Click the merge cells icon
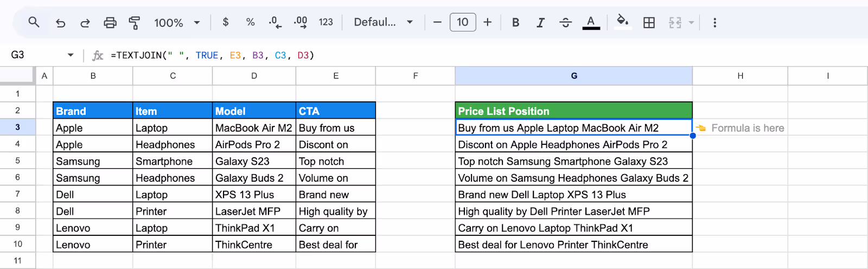The image size is (868, 269). pos(675,23)
